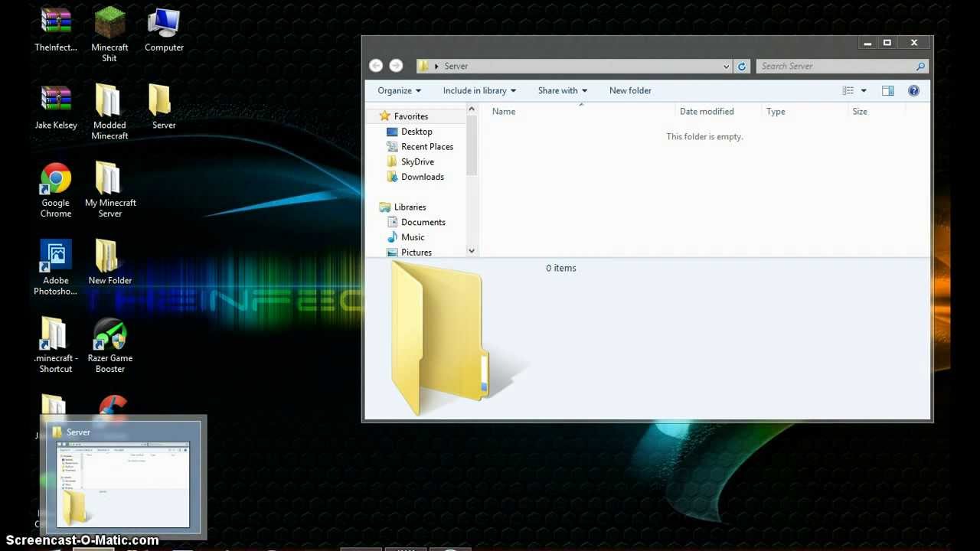Screen dimensions: 980x551
Task: Click Server in address bar path
Action: click(456, 67)
